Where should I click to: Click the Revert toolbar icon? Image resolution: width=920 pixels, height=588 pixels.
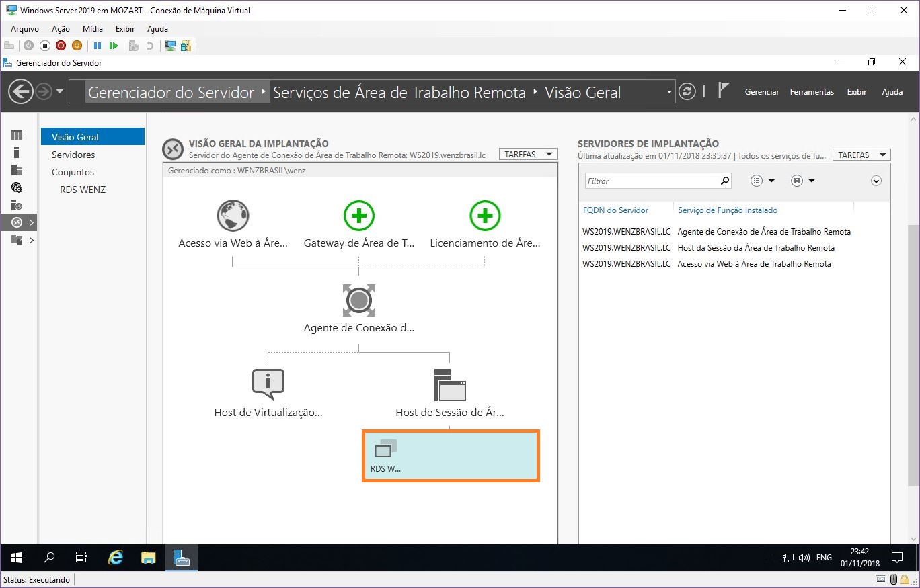[x=150, y=46]
